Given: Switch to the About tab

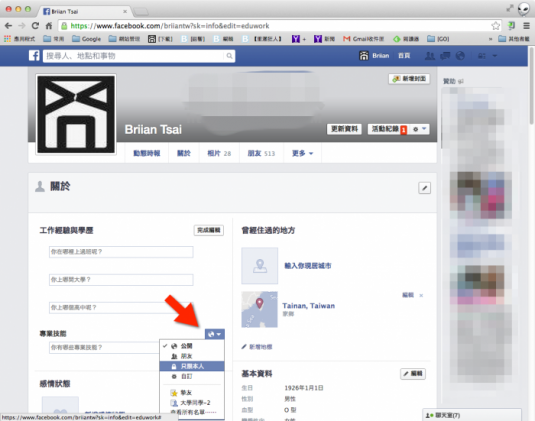Looking at the screenshot, I should pyautogui.click(x=184, y=153).
